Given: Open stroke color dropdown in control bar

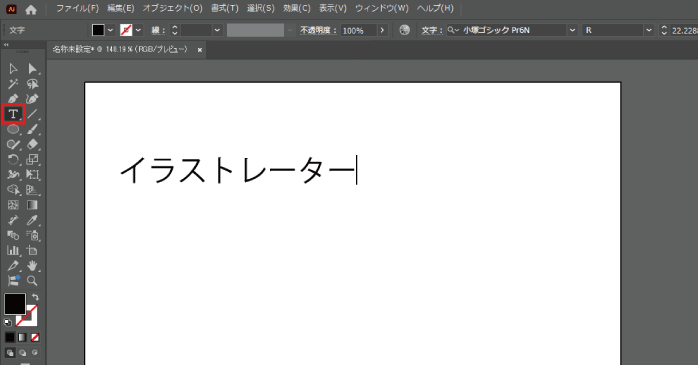Looking at the screenshot, I should (138, 30).
